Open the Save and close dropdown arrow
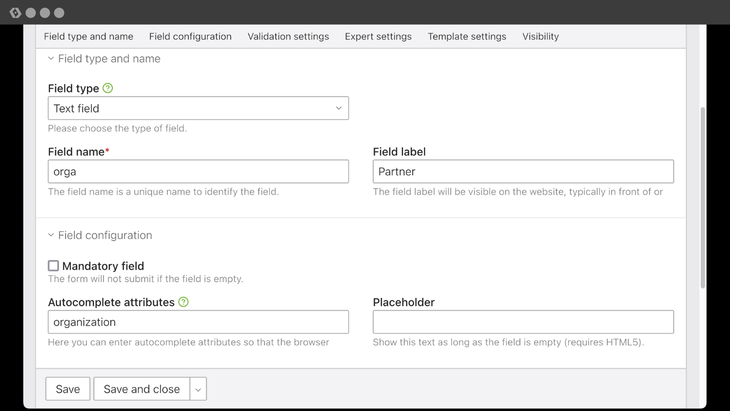Screen dimensions: 730x411 click(198, 389)
